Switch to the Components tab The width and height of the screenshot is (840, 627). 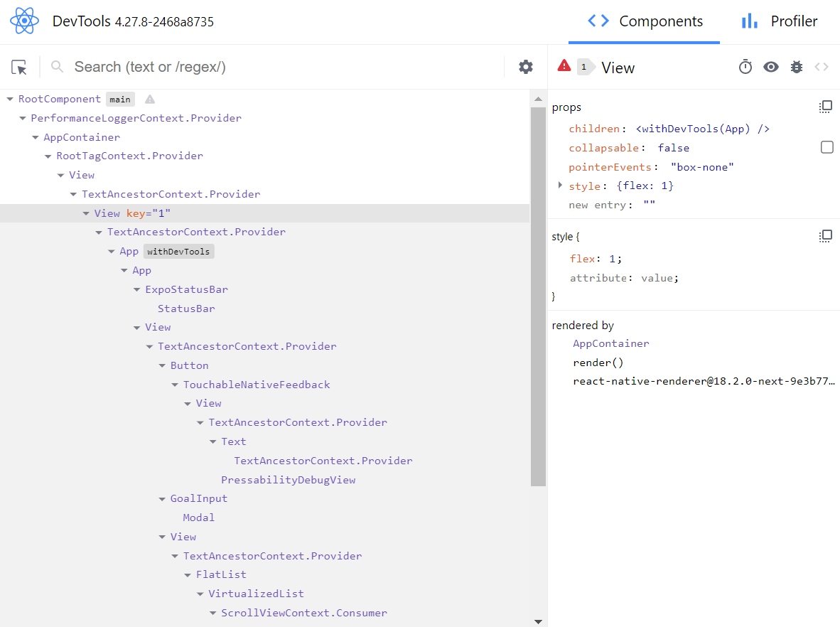[645, 21]
